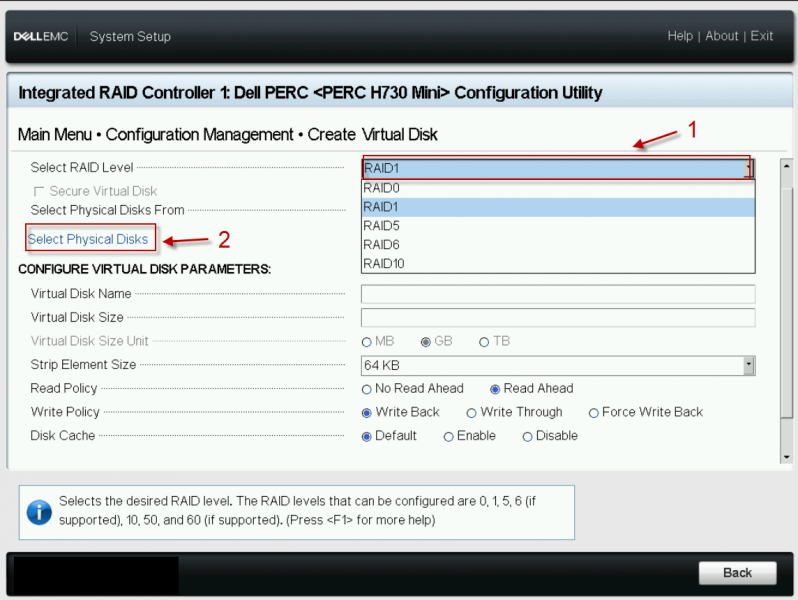Open the Help link in header
The image size is (798, 600).
click(x=680, y=36)
